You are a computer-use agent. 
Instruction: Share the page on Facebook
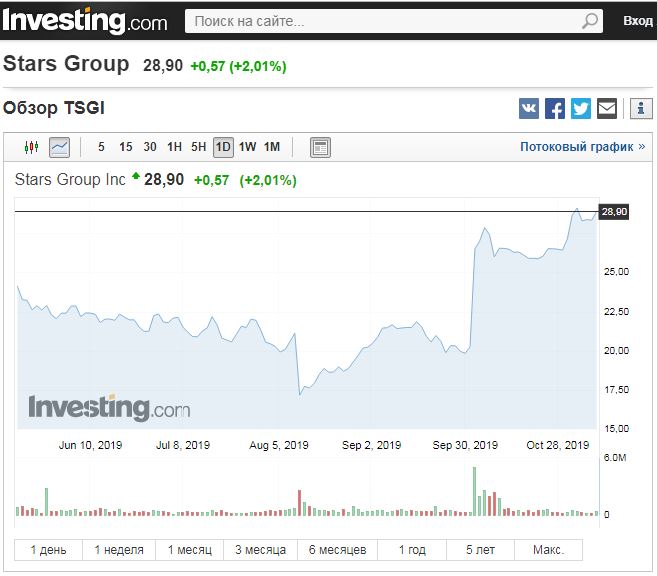tap(555, 108)
